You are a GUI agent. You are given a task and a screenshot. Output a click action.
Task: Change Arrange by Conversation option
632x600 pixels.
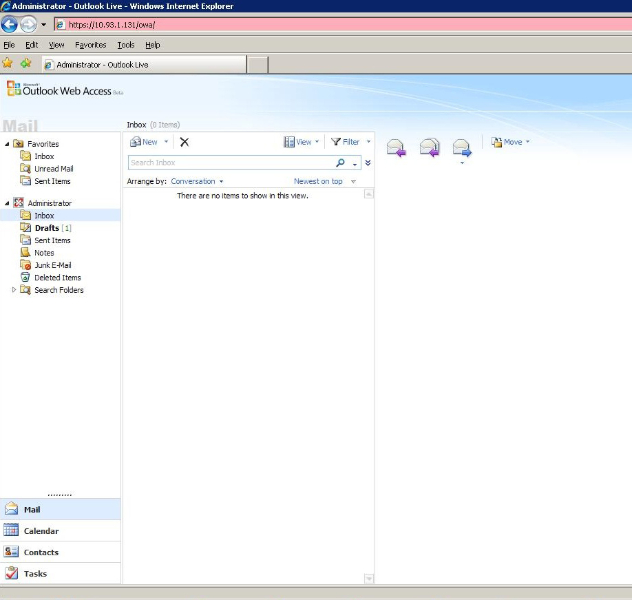196,182
